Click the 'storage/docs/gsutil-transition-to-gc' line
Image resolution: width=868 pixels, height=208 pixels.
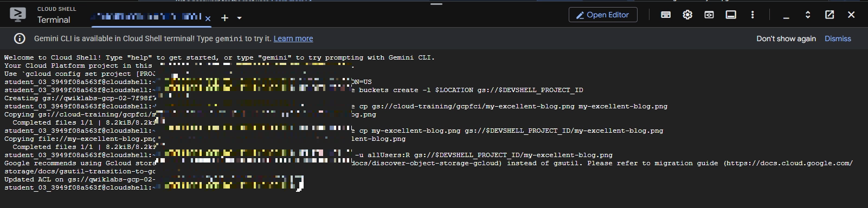80,171
